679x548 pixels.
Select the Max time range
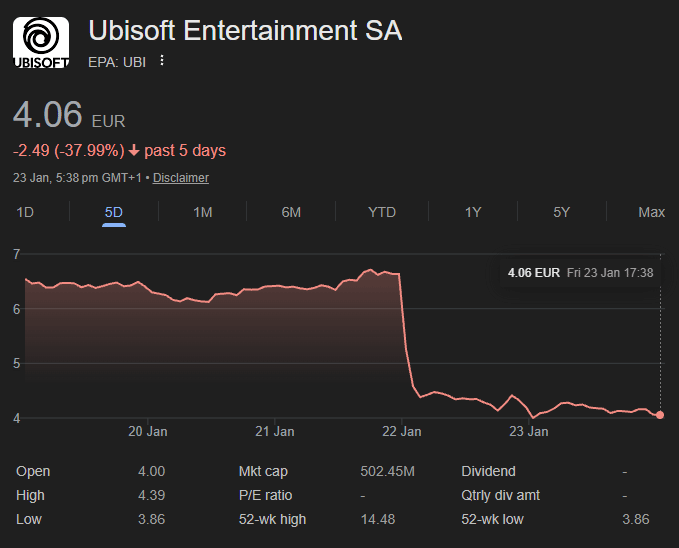tap(651, 212)
